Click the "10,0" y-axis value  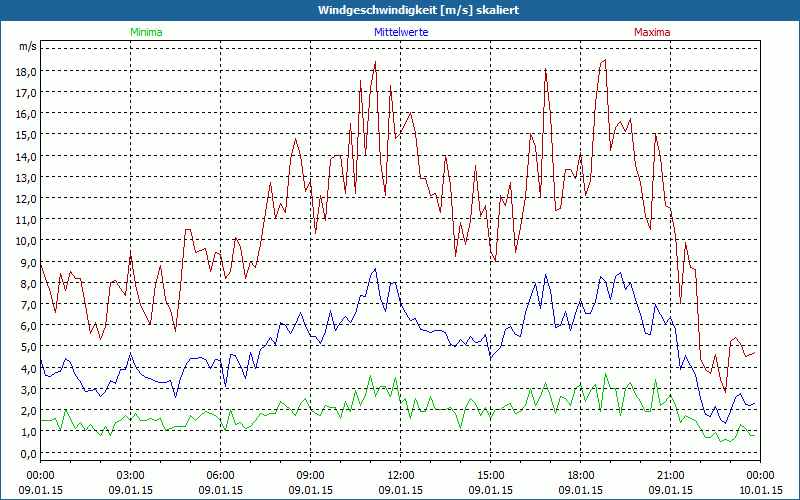(28, 242)
